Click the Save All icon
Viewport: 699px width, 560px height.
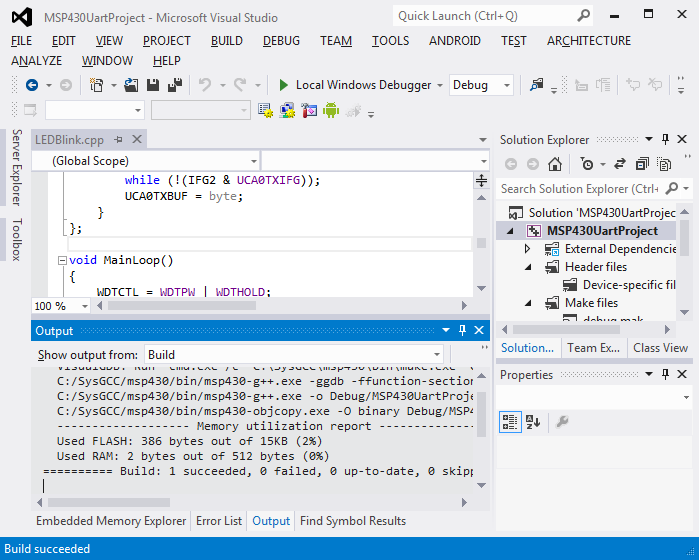[175, 85]
